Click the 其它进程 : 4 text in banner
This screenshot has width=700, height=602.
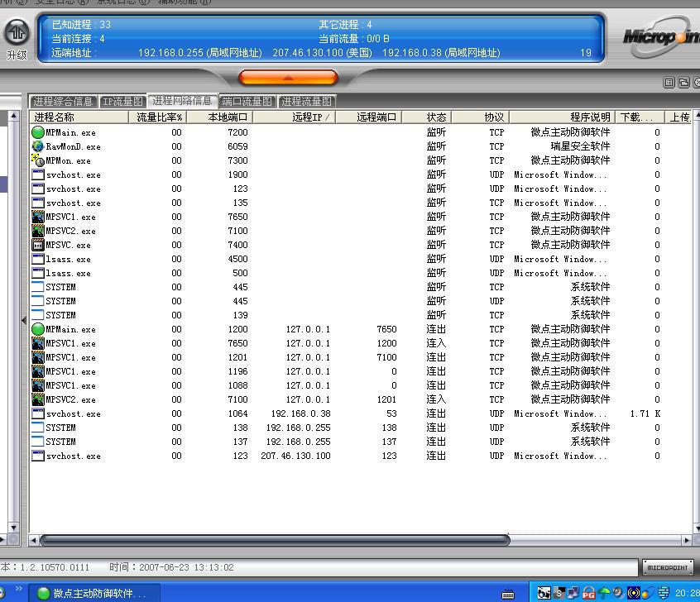tap(345, 25)
